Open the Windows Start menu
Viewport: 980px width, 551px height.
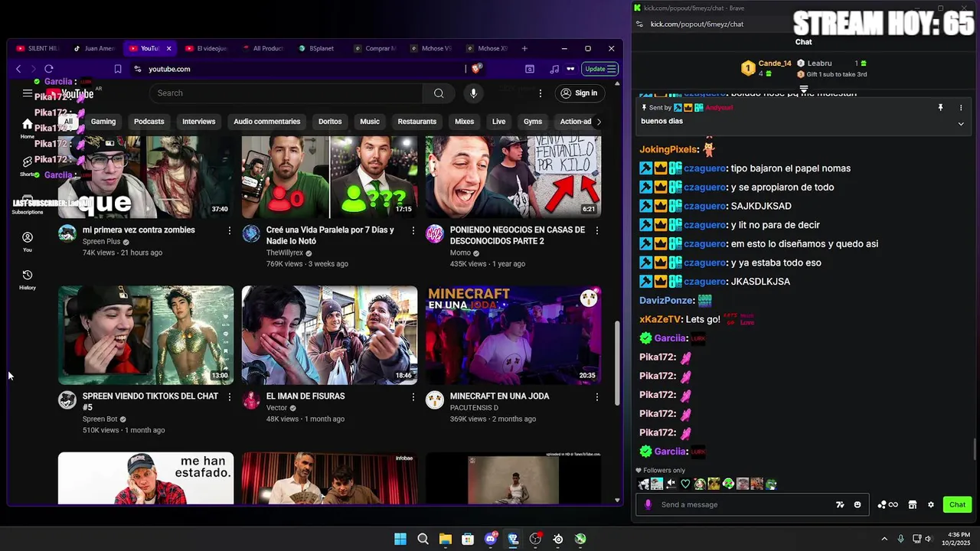[x=400, y=540]
